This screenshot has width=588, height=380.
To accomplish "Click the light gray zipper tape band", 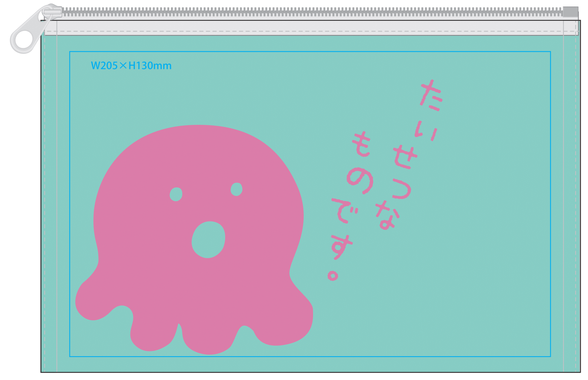I will pyautogui.click(x=309, y=28).
